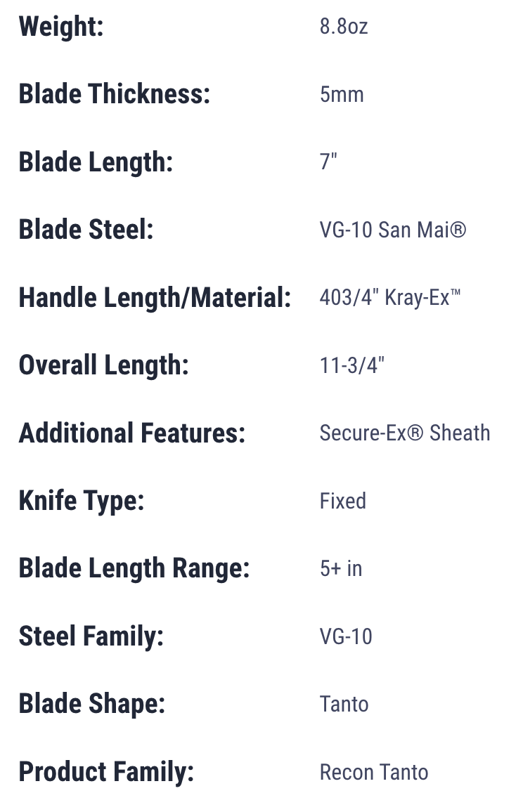Select the 5mm thickness value
The height and width of the screenshot is (812, 523).
tap(342, 95)
